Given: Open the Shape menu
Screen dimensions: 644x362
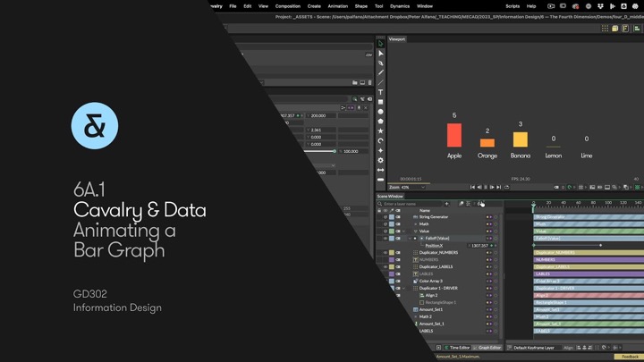Looking at the screenshot, I should tap(361, 6).
